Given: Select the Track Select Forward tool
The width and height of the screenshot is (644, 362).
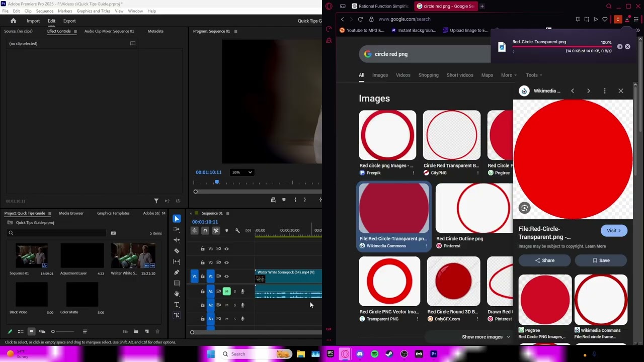Looking at the screenshot, I should (177, 229).
